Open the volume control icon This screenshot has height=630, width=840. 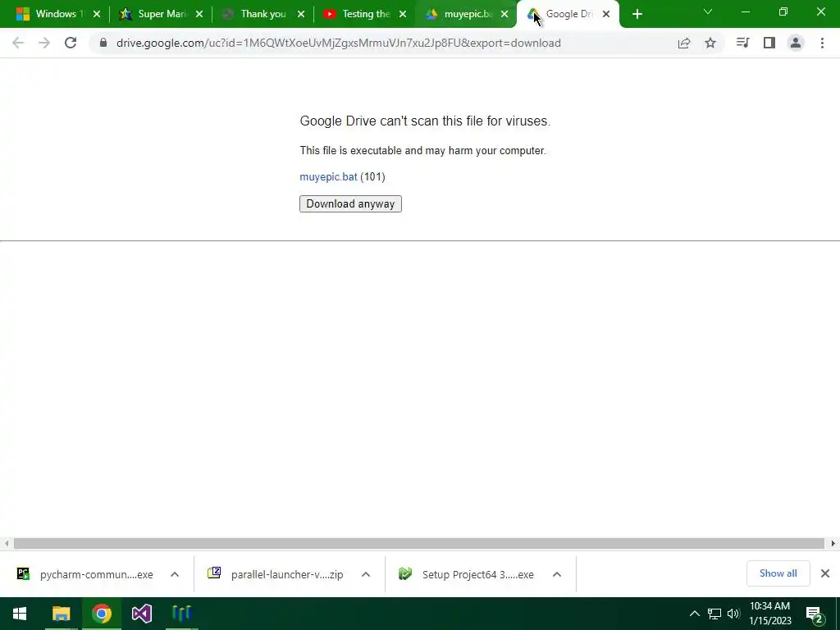pos(733,614)
